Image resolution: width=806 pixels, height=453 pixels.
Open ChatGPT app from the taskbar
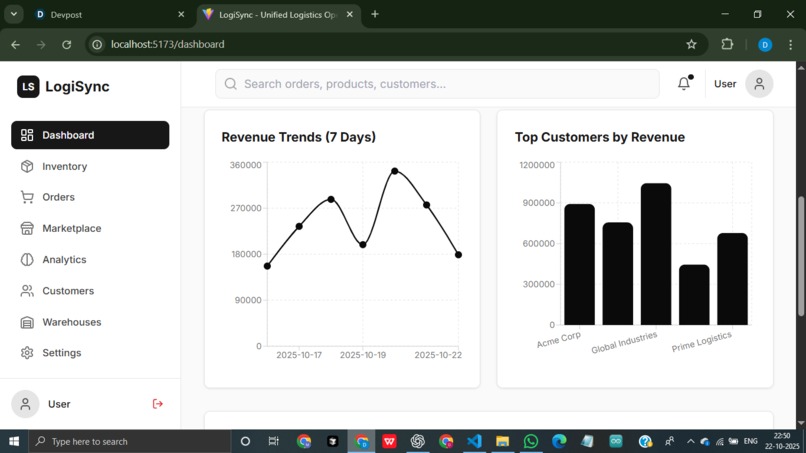(417, 441)
